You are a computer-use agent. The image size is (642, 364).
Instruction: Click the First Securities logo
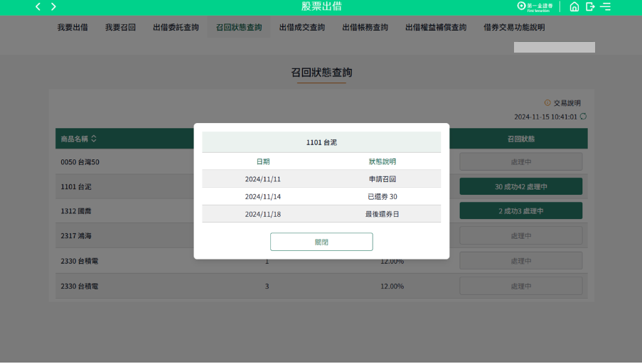535,6
